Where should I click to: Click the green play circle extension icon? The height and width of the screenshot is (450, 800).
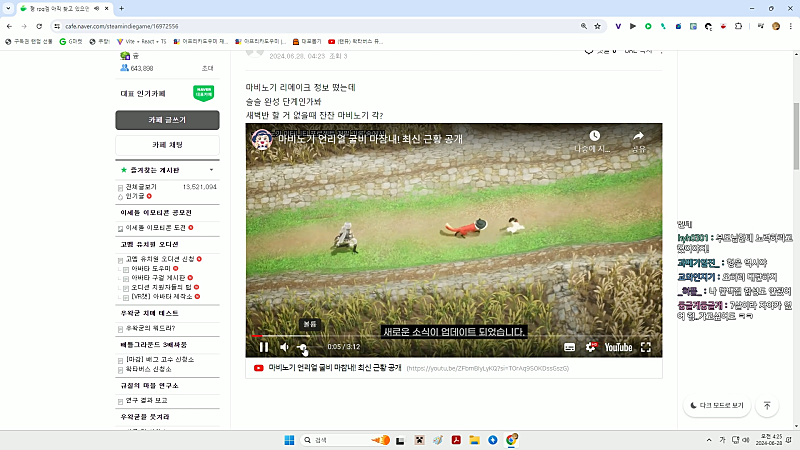pyautogui.click(x=648, y=26)
